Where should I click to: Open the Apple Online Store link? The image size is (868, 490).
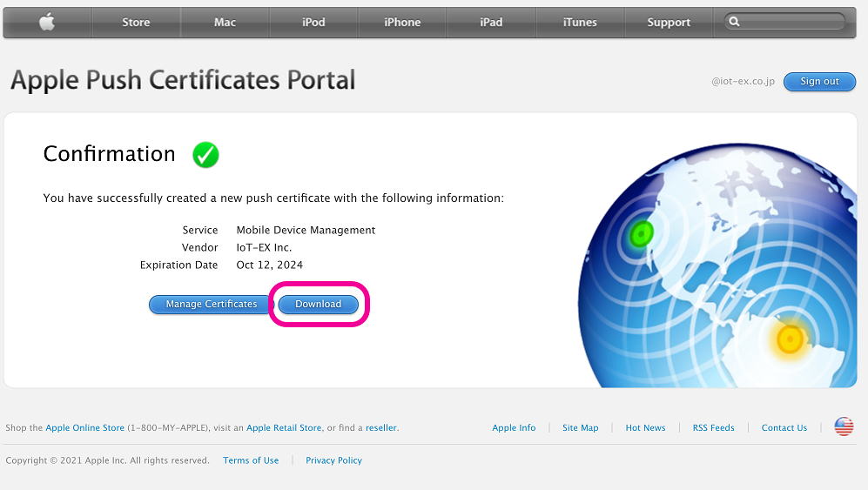(85, 428)
